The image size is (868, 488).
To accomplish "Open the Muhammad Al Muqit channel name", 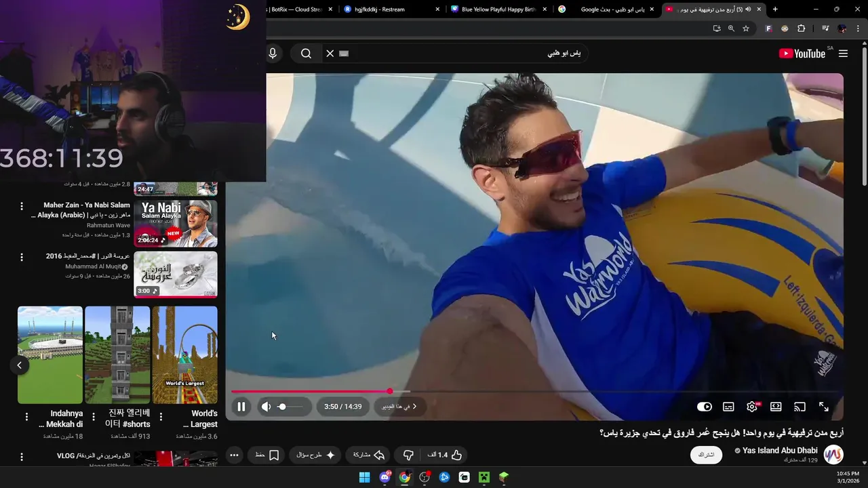I will pos(92,266).
